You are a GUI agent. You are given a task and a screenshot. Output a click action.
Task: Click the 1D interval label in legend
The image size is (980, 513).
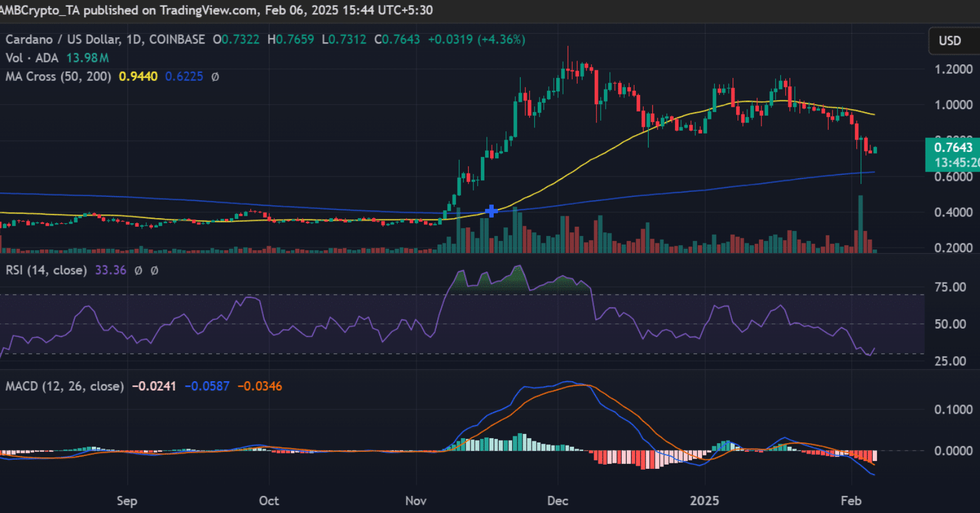click(134, 39)
